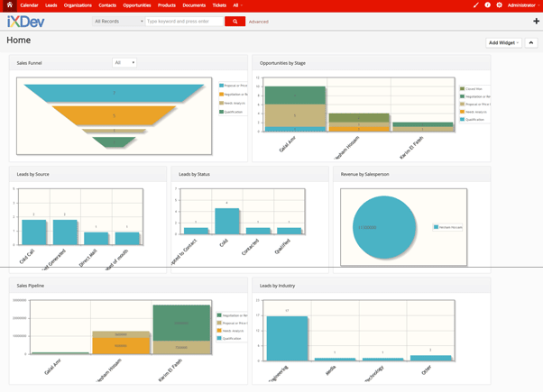This screenshot has width=543, height=392.
Task: Click the Sales Funnel widget title
Action: (29, 63)
